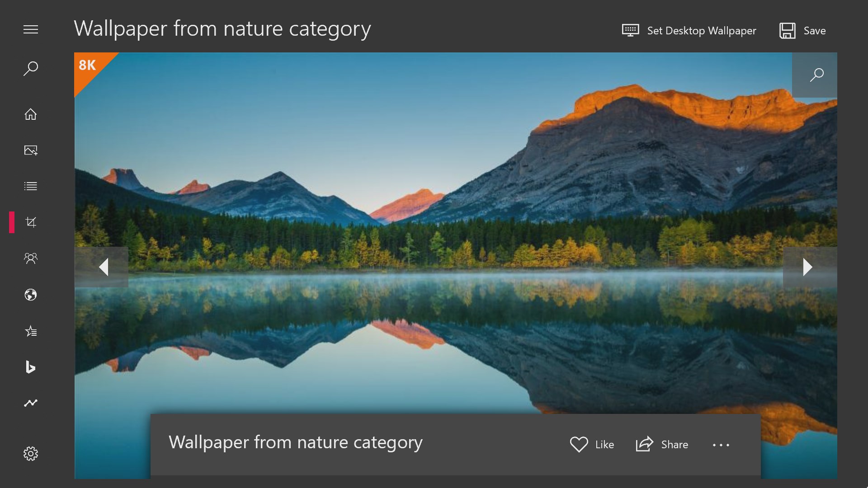Open the add picture sidebar icon

click(31, 150)
